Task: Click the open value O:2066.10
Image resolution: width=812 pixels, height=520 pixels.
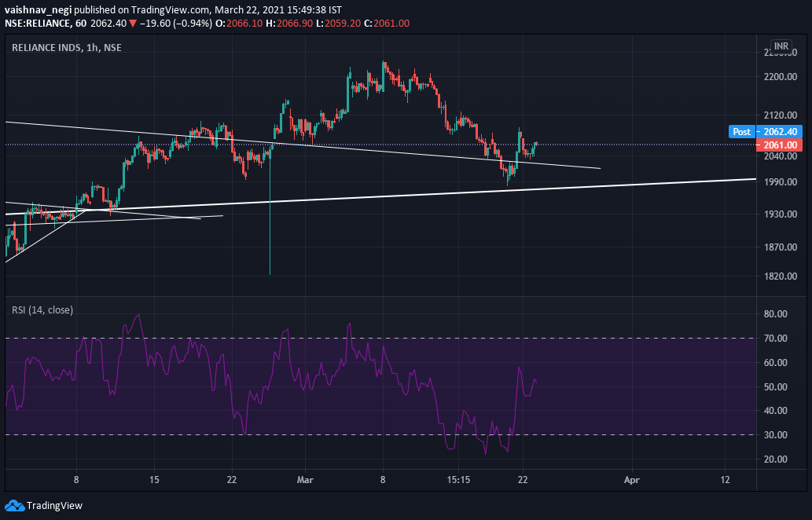Action: [x=241, y=24]
